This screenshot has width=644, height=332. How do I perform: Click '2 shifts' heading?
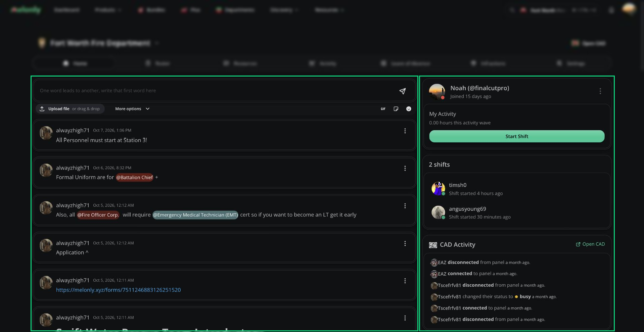click(x=439, y=164)
